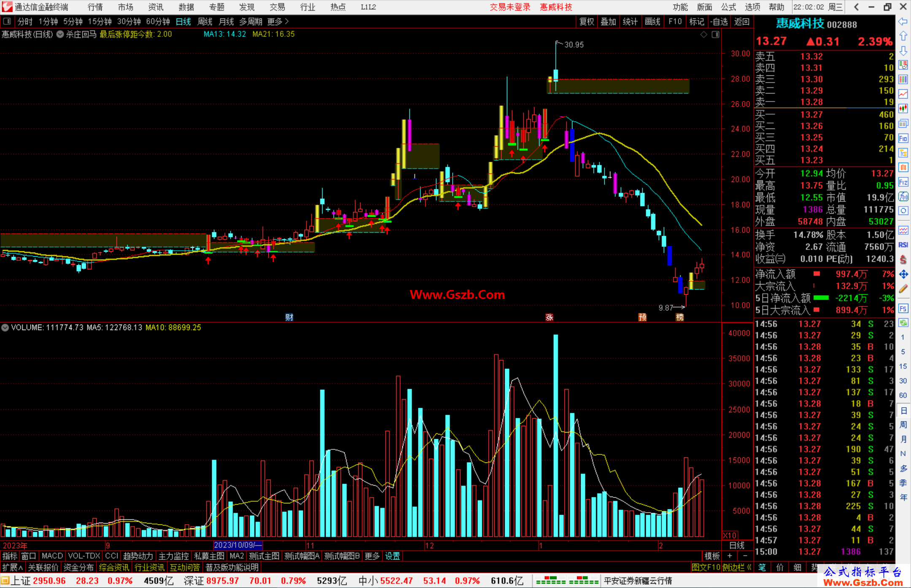Open the f(x) formula icon in sidebar
This screenshot has height=588, width=911.
coord(903,196)
